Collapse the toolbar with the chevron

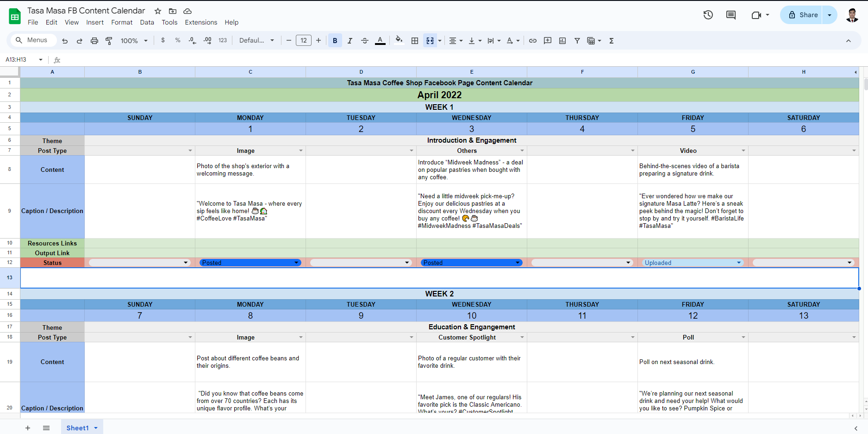point(849,41)
